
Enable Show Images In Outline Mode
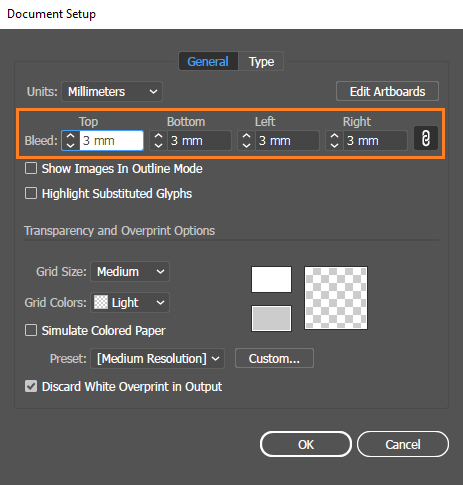point(31,168)
